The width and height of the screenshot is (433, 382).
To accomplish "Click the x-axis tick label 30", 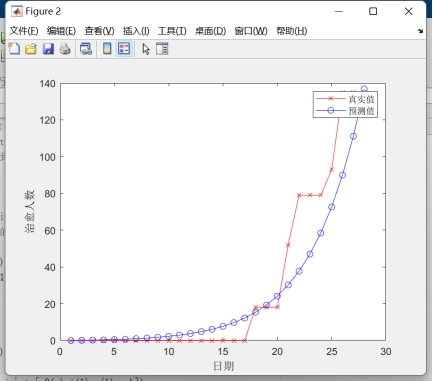I will coord(386,351).
